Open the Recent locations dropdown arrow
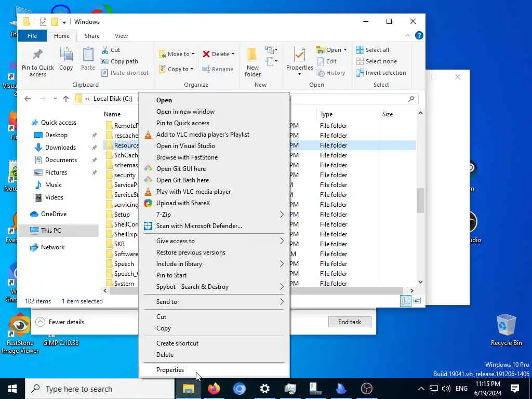Viewport: 532px width, 399px height. (x=55, y=99)
